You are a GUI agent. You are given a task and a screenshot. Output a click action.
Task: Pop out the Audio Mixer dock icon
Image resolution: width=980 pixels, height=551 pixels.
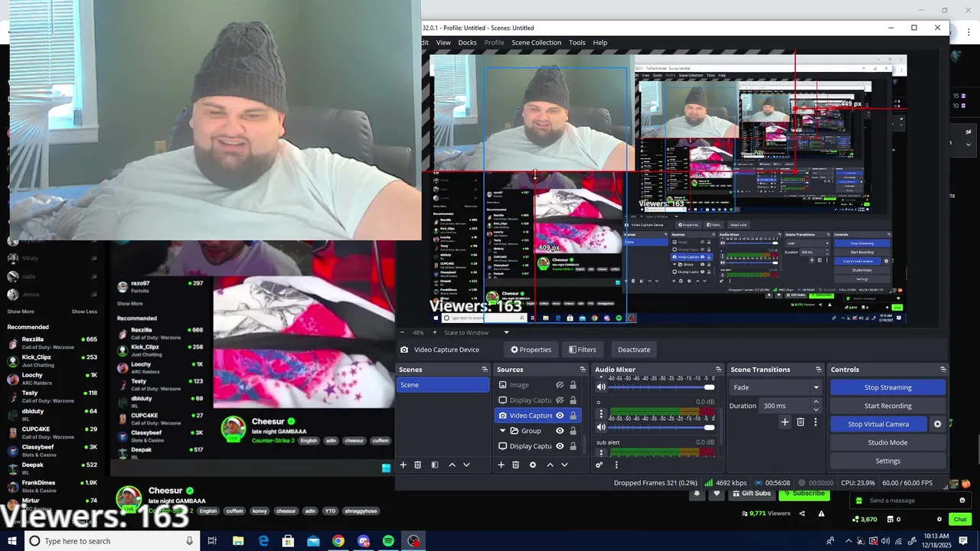[718, 370]
